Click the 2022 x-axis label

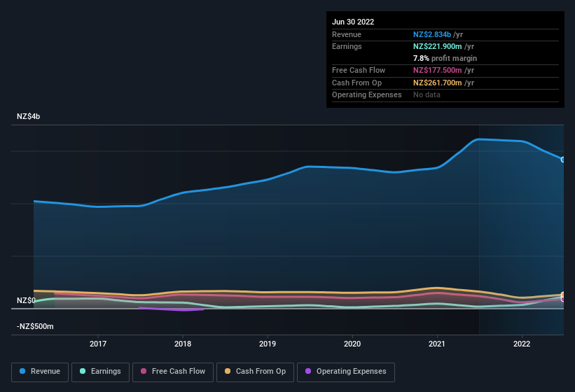pyautogui.click(x=522, y=344)
